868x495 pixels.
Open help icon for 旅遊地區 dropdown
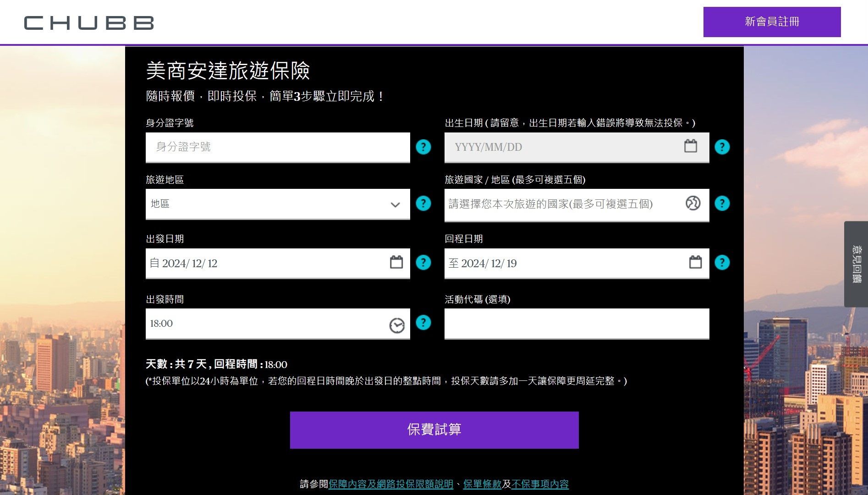(423, 203)
